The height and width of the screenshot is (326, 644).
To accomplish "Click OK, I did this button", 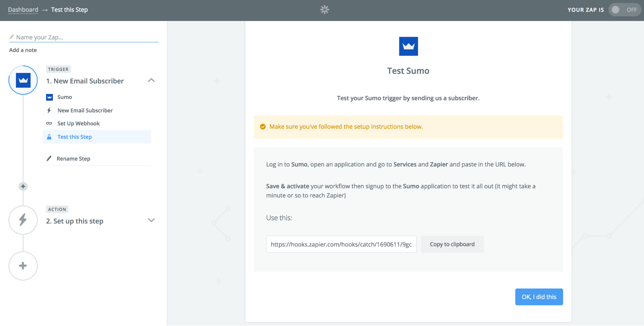I will point(539,297).
